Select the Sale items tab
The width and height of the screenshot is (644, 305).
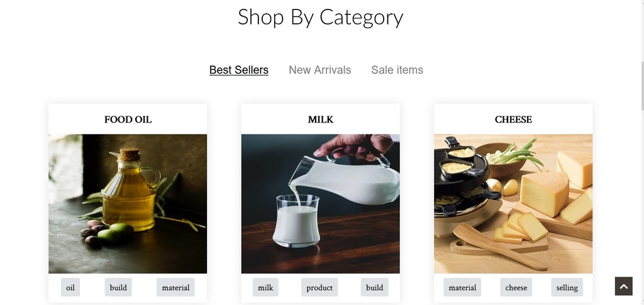397,70
